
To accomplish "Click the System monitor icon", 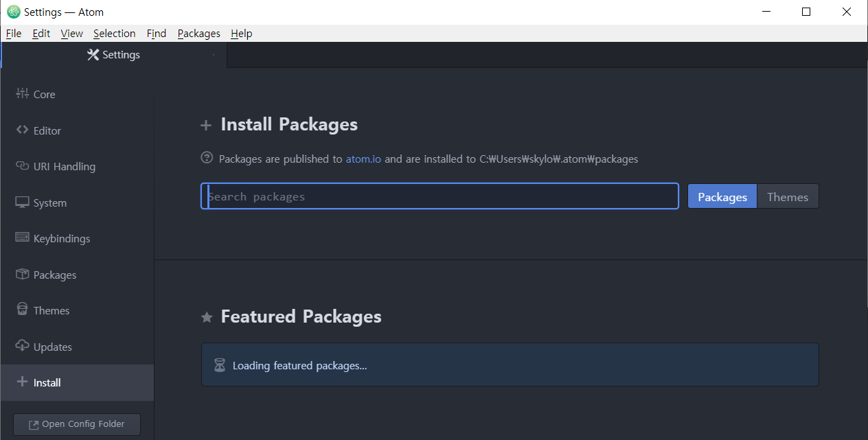I will point(22,202).
